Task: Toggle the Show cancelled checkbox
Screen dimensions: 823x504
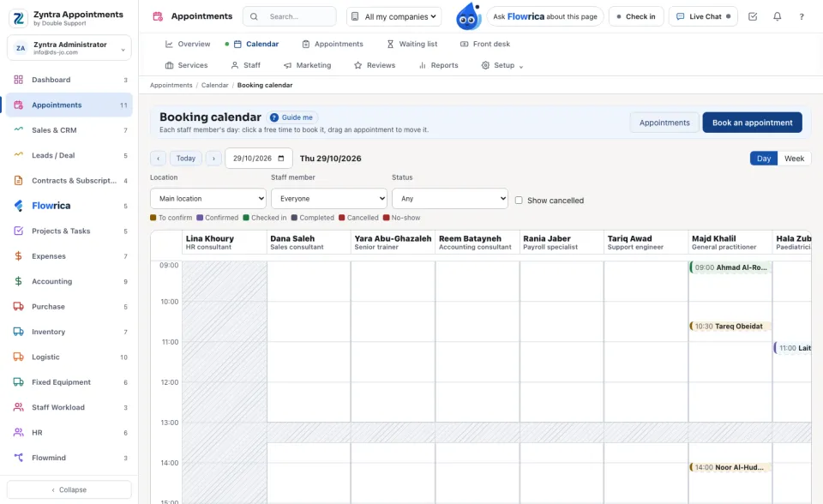Action: tap(519, 200)
